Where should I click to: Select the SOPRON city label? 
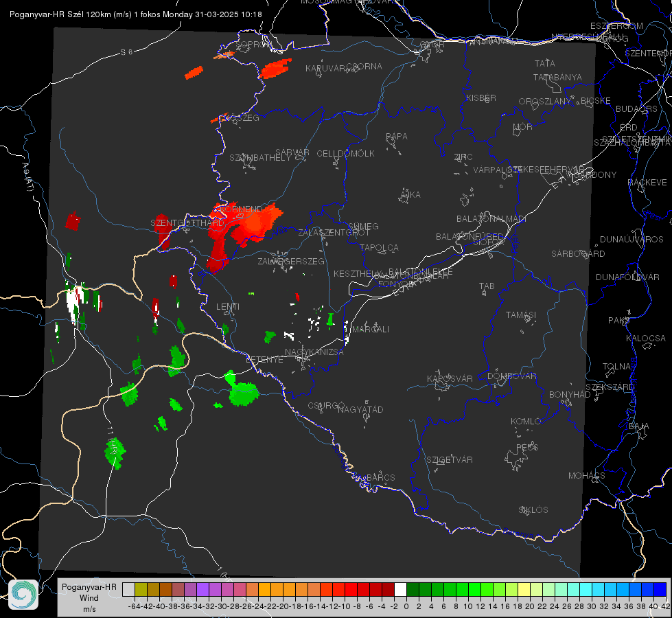(x=253, y=44)
